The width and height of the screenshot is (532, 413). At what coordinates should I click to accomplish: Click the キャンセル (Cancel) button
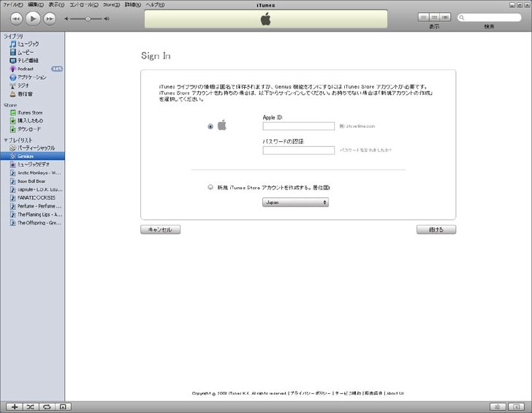pyautogui.click(x=160, y=230)
